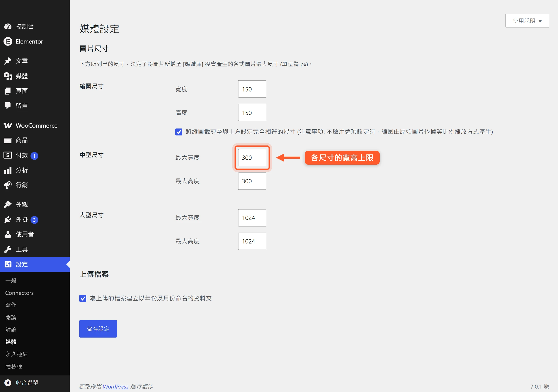Click the 付款 notification badge 1
Image resolution: width=558 pixels, height=392 pixels.
[x=34, y=156]
